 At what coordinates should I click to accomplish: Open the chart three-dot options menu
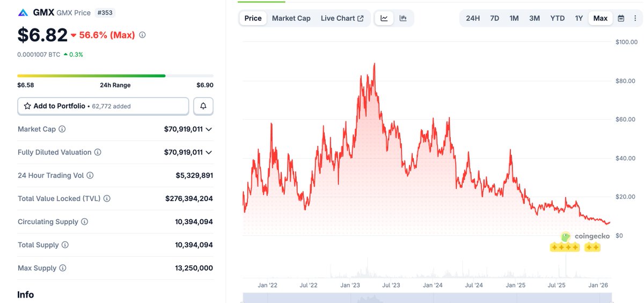635,18
